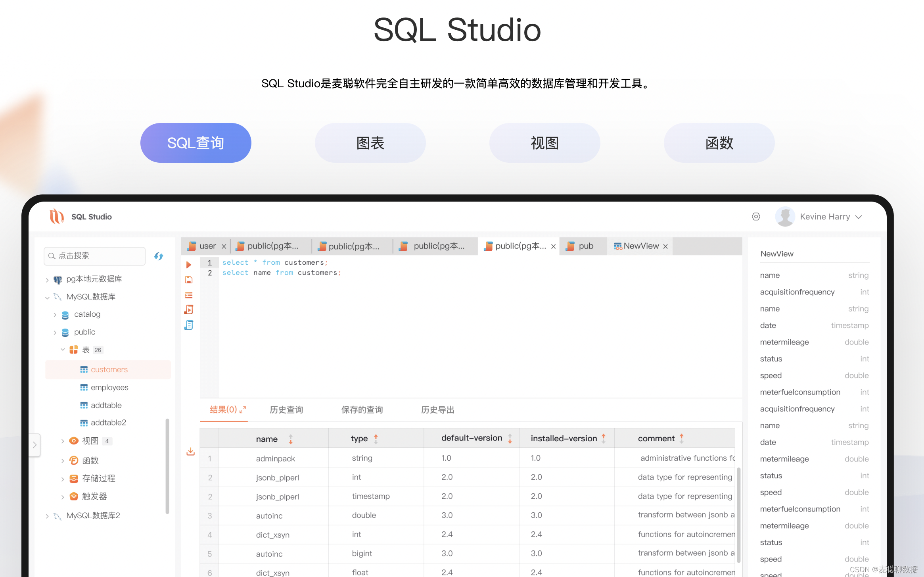Expand the pg本地元数据库 tree node
This screenshot has height=577, width=924.
click(47, 280)
